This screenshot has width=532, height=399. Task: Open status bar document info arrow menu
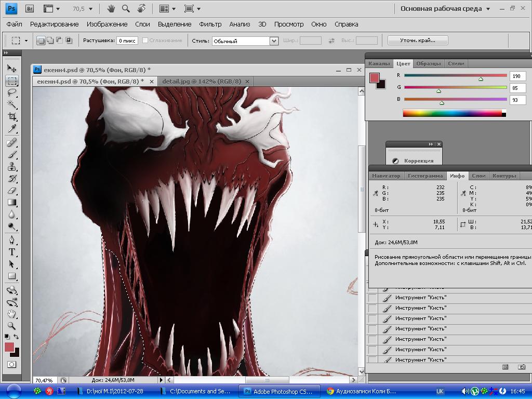pos(161,380)
